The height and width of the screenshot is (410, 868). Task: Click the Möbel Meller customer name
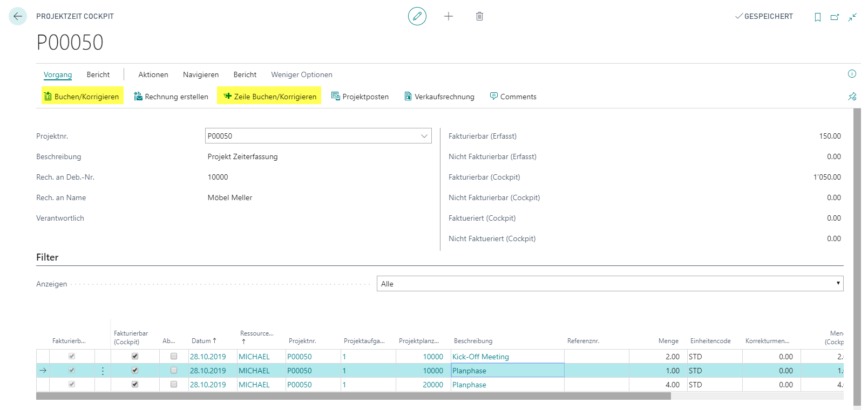[230, 197]
